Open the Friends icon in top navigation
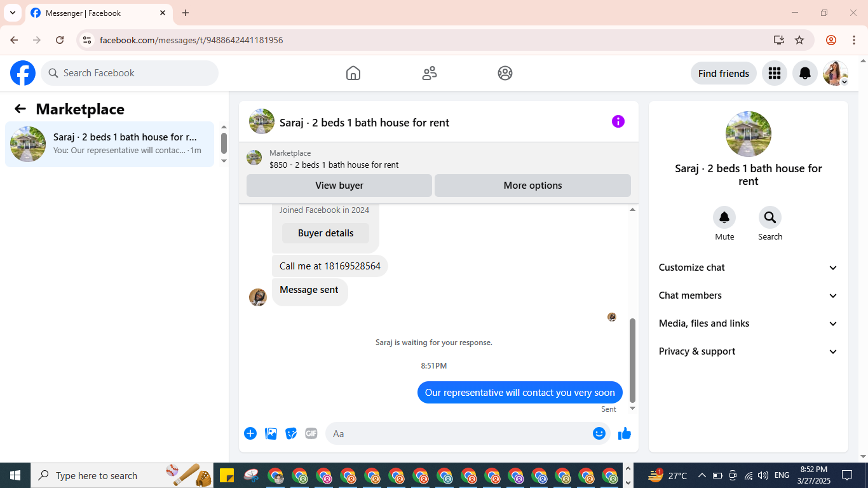The height and width of the screenshot is (488, 868). 430,73
